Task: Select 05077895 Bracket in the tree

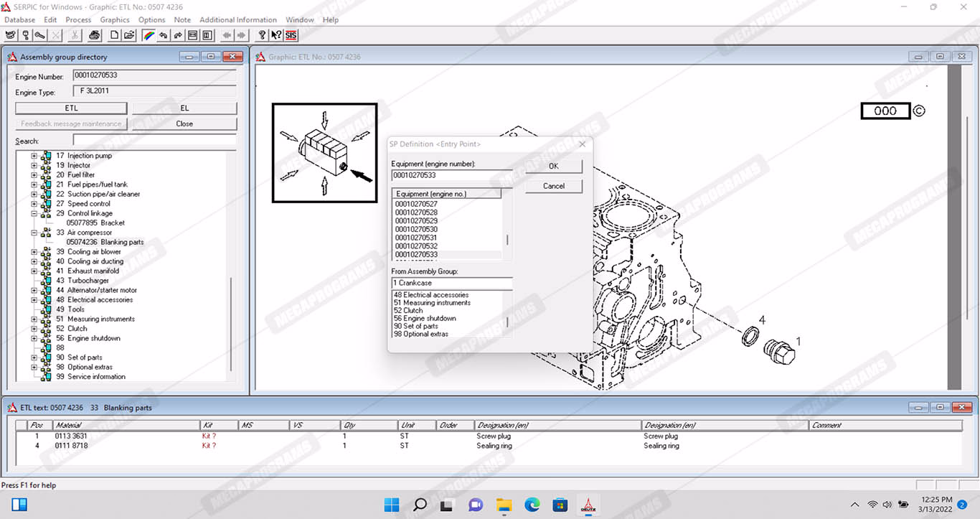Action: 95,223
